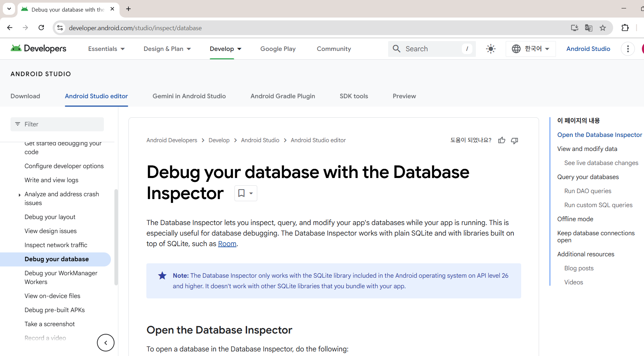Click the install app icon in address bar
Screen dimensions: 644x356
pyautogui.click(x=575, y=28)
